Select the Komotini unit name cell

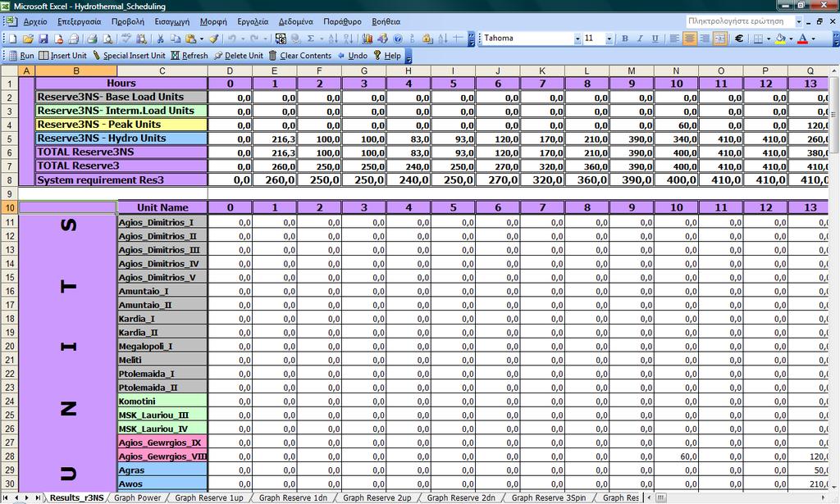[162, 402]
